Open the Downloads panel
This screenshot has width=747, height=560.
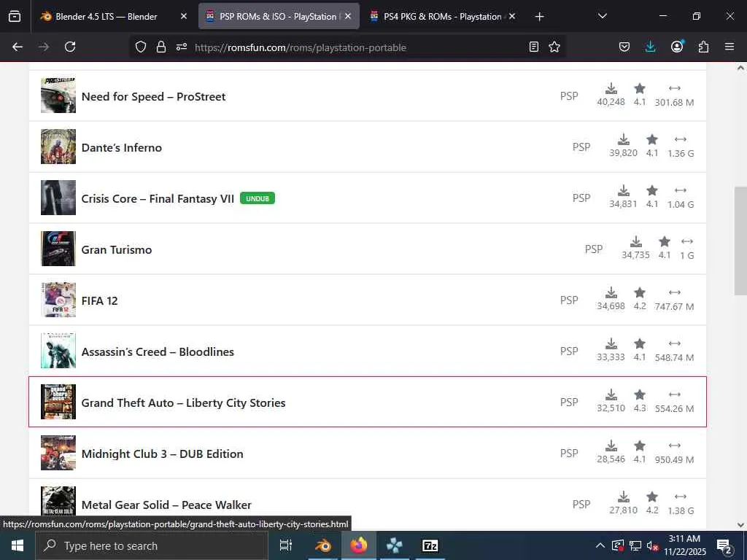pyautogui.click(x=650, y=47)
